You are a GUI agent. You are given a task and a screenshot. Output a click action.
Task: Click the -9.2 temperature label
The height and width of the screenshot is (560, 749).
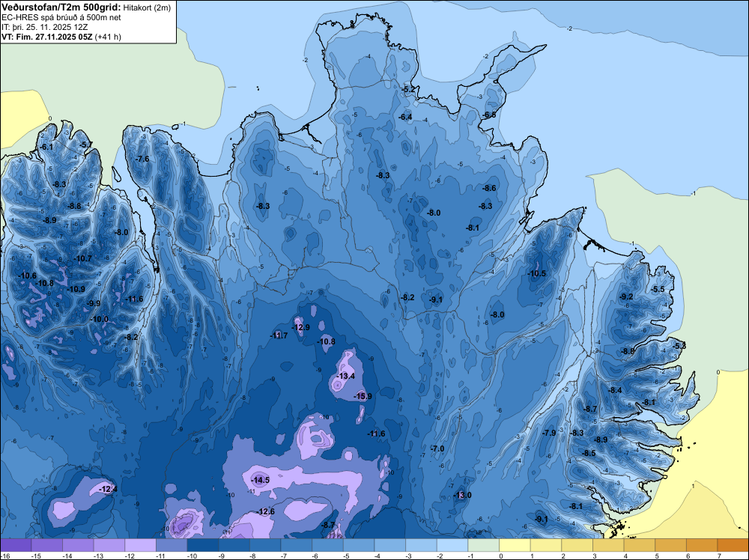[x=627, y=296]
